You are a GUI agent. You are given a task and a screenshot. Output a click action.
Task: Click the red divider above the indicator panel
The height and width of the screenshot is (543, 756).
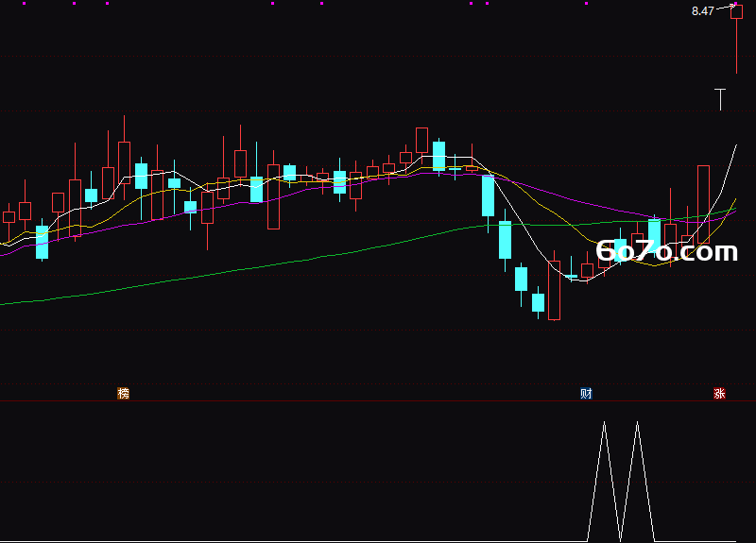[378, 400]
